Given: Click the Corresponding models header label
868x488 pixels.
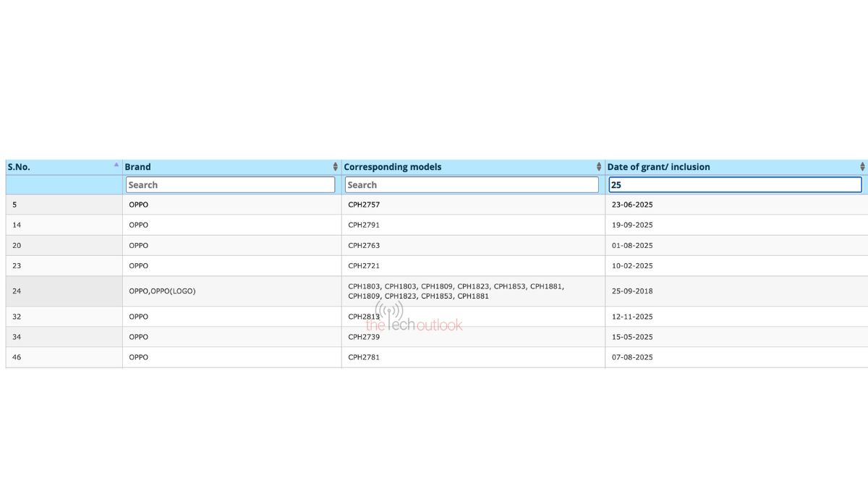Looking at the screenshot, I should coord(393,167).
